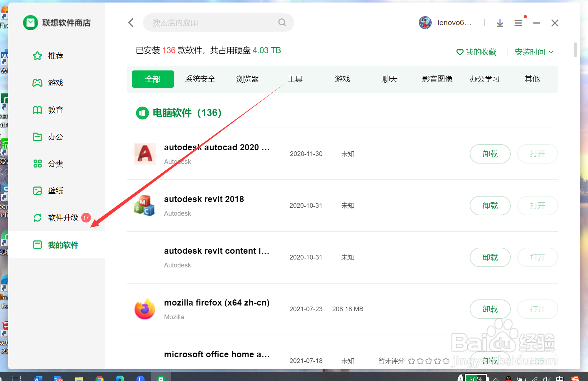Click the back arrow button
The height and width of the screenshot is (381, 588).
131,23
